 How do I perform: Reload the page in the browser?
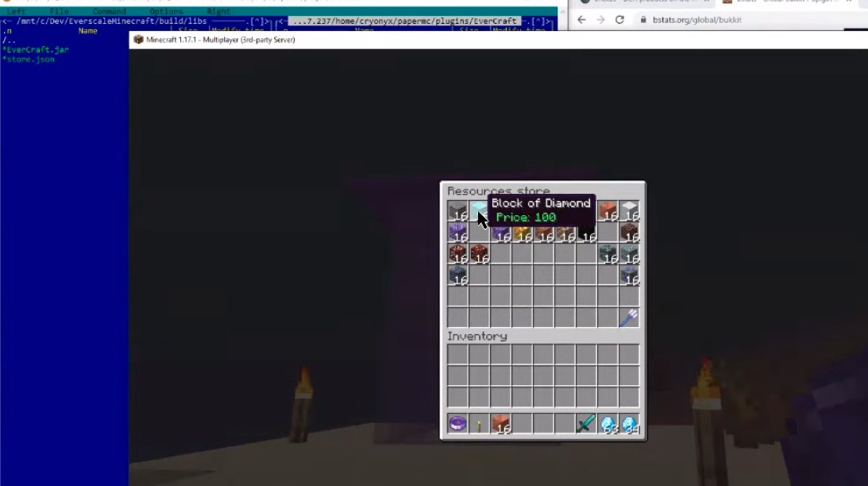coord(619,20)
